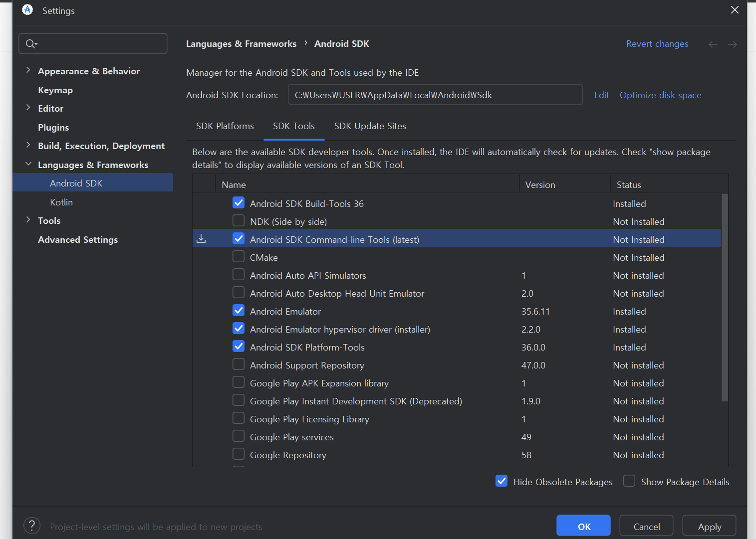Click the search magnifier icon
Screen dimensions: 756x539
point(31,44)
